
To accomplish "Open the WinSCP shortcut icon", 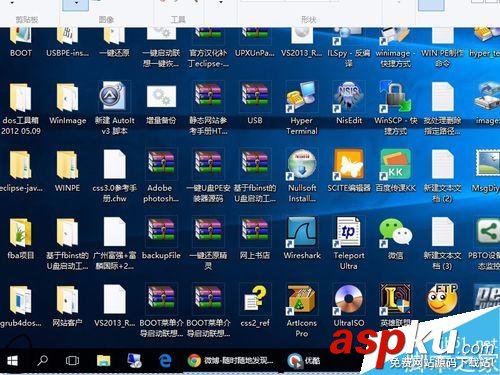I will click(x=395, y=97).
